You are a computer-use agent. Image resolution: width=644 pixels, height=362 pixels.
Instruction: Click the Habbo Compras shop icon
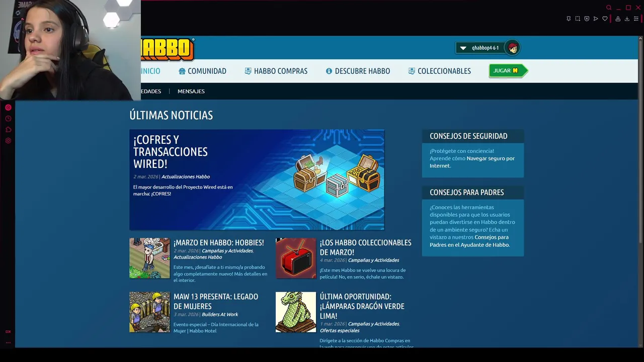click(248, 71)
